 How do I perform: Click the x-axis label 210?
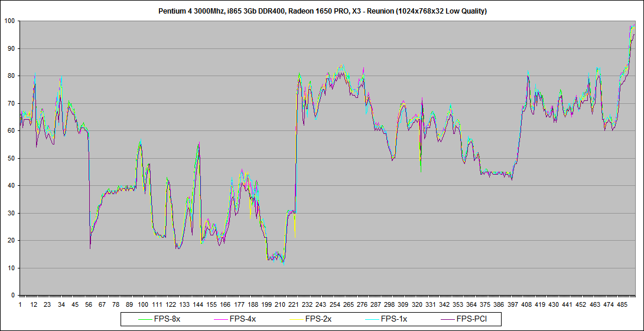(280, 305)
